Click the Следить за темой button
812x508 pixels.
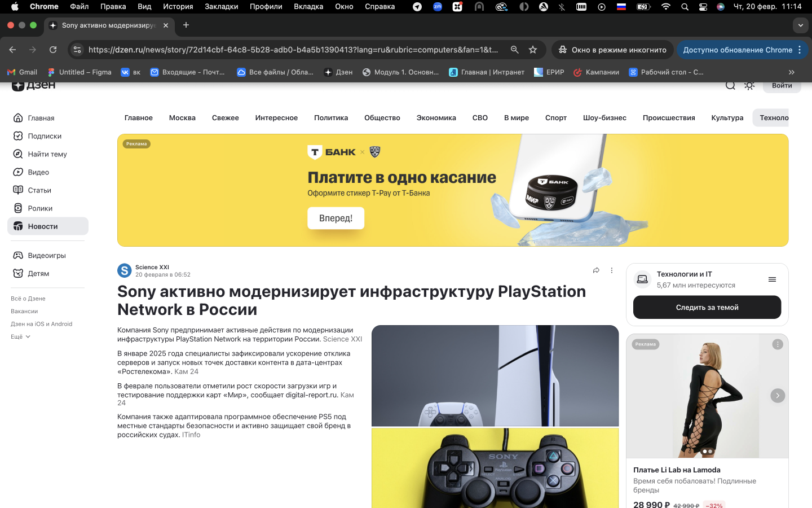coord(707,308)
